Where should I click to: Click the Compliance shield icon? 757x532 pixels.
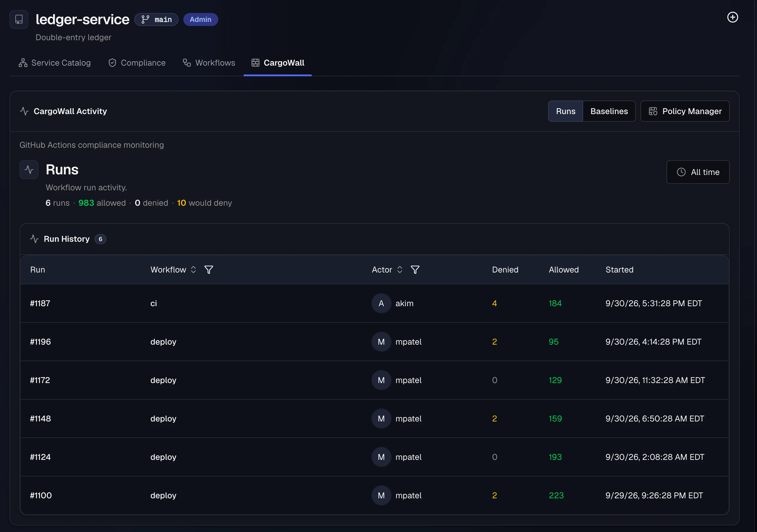coord(112,63)
